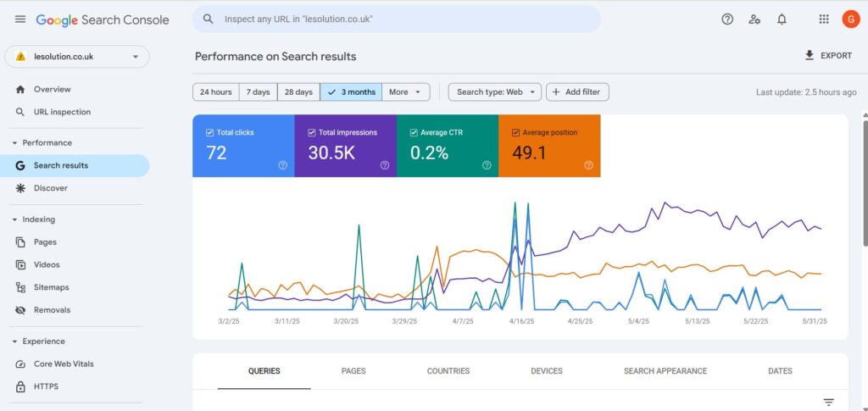
Task: Click the HTTPS padlock icon
Action: (x=20, y=386)
